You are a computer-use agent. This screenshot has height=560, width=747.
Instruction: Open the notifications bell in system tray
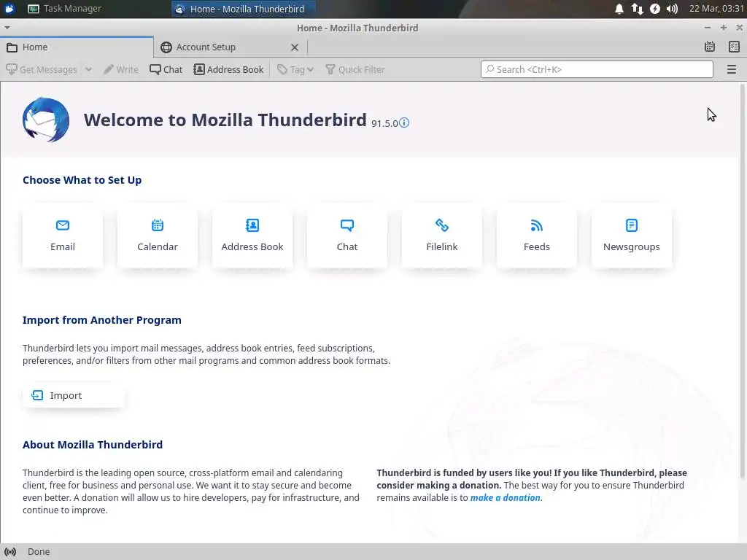619,9
